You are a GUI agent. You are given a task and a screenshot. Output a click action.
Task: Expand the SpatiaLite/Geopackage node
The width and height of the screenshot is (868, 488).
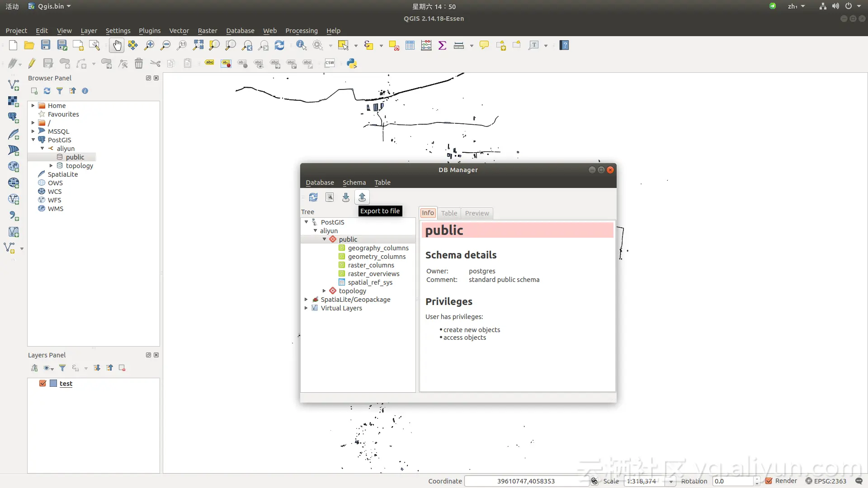tap(306, 299)
